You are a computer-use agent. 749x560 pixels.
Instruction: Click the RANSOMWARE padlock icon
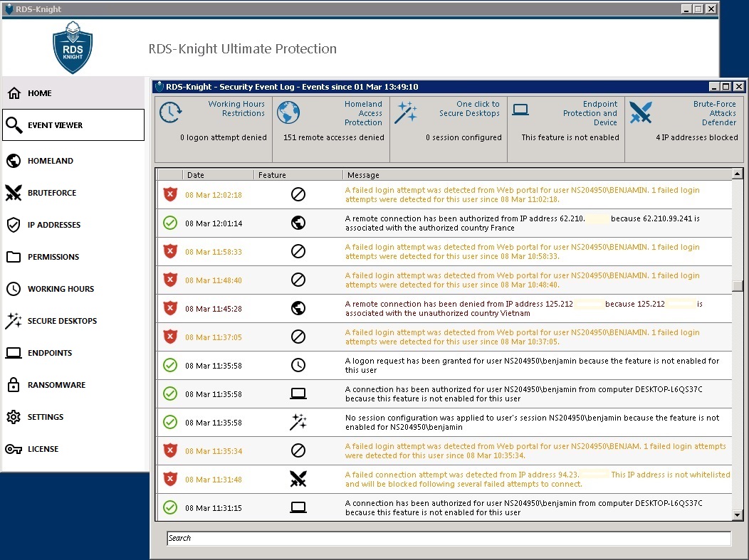[x=14, y=384]
